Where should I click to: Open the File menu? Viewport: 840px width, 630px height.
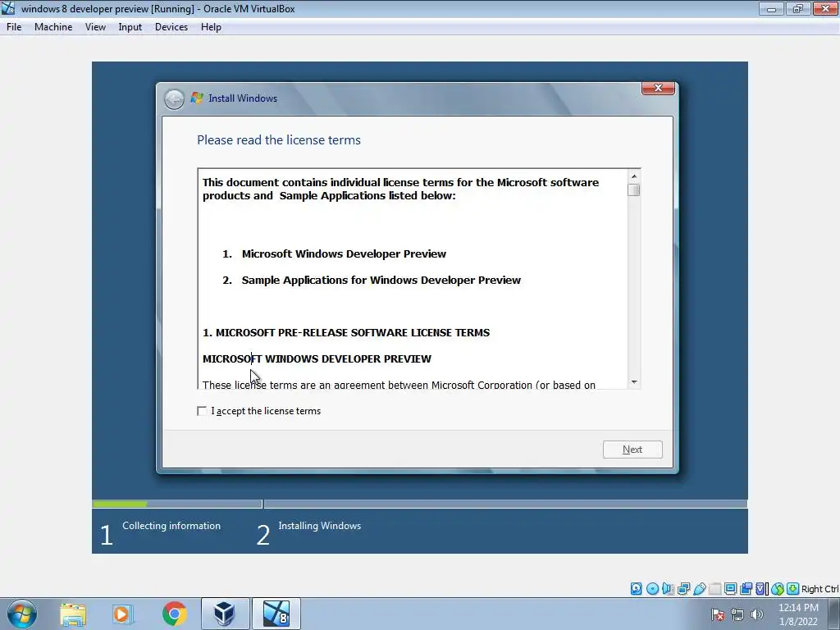coord(14,27)
